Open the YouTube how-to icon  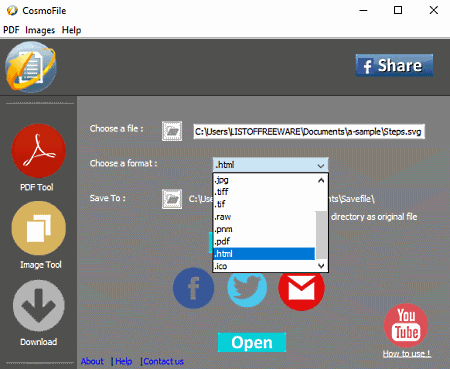point(406,326)
